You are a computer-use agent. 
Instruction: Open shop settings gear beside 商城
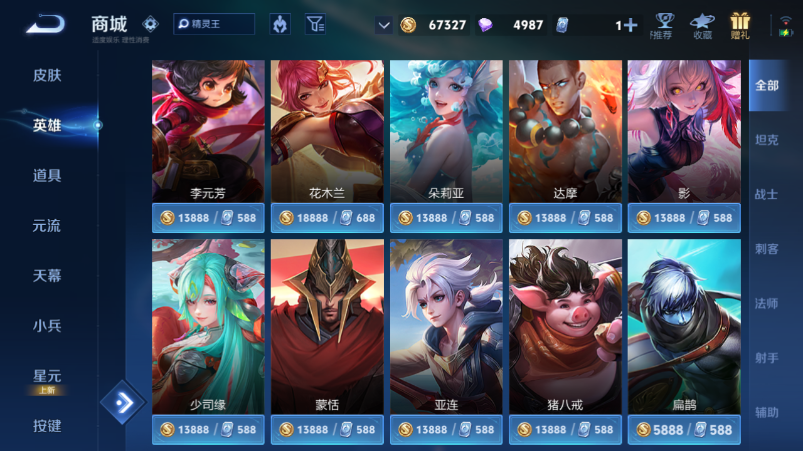[150, 24]
